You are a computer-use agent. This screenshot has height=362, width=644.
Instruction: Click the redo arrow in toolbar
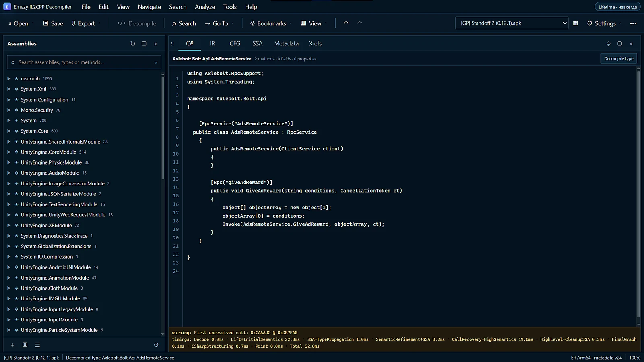359,23
